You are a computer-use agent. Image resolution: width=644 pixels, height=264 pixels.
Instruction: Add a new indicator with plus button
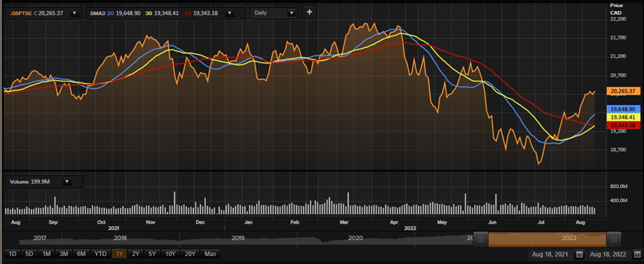click(x=309, y=12)
